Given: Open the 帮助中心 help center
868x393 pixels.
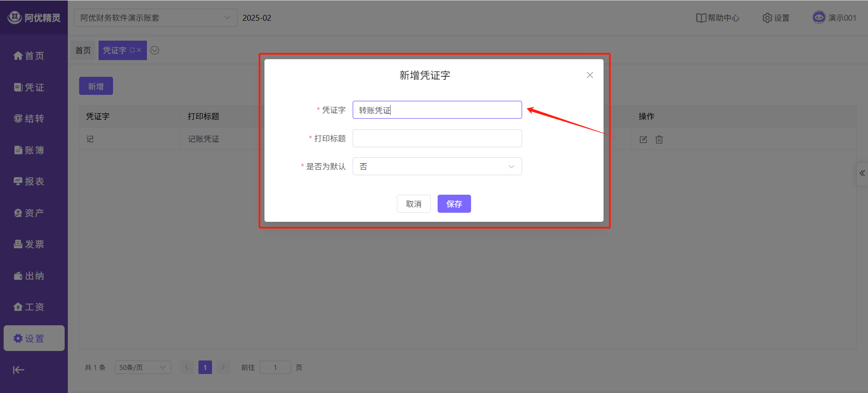Looking at the screenshot, I should click(x=717, y=18).
